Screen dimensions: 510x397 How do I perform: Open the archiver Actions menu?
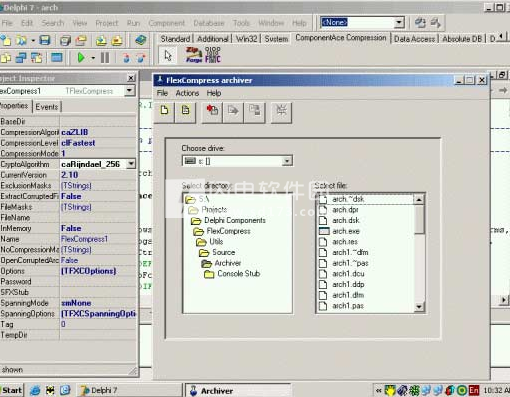click(x=187, y=93)
